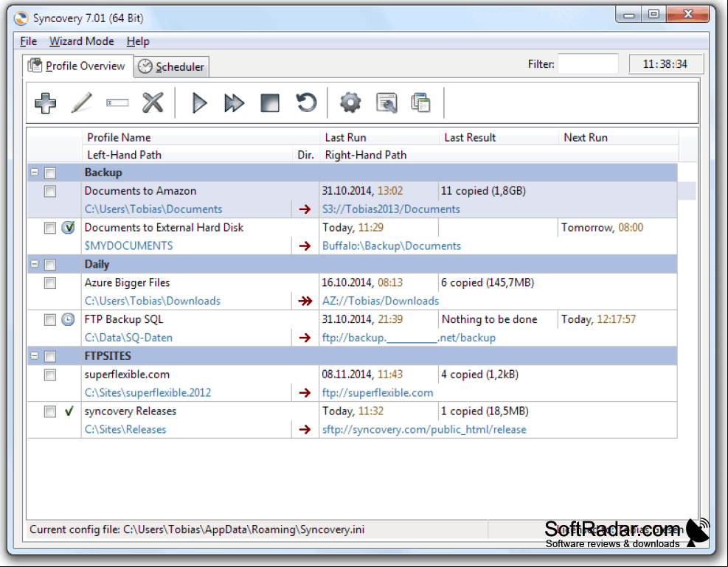The width and height of the screenshot is (728, 567).
Task: Click double arrow for Azure Bigger Files
Action: tap(305, 301)
